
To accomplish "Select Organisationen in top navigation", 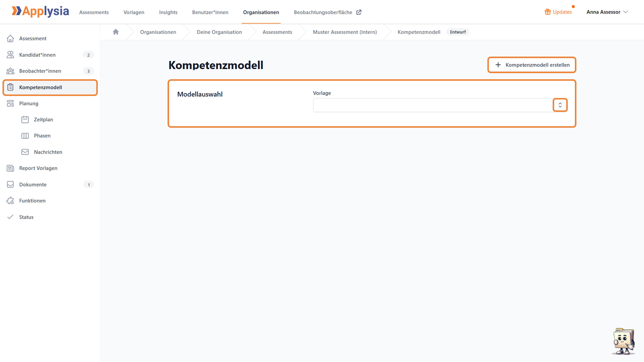I will tap(261, 12).
